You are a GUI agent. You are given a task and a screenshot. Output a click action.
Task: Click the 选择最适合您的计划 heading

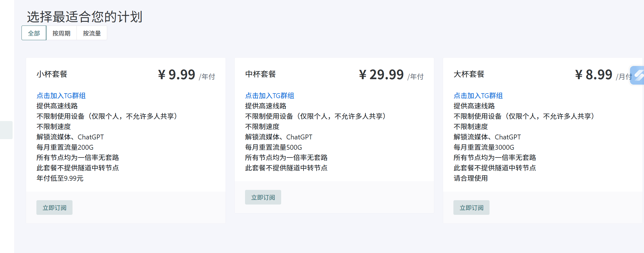pos(85,17)
